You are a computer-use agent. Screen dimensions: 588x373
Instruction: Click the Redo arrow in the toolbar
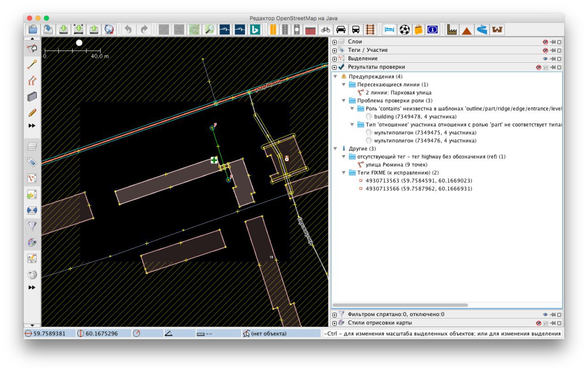coord(144,30)
